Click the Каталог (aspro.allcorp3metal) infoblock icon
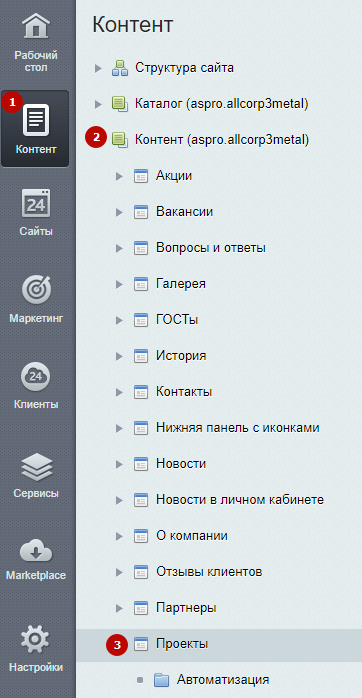 coord(119,104)
